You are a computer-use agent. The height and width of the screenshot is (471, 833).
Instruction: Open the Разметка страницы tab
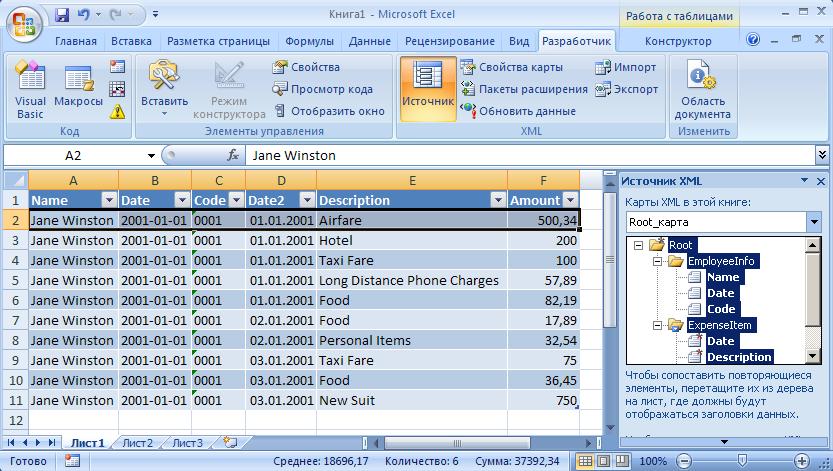(218, 41)
